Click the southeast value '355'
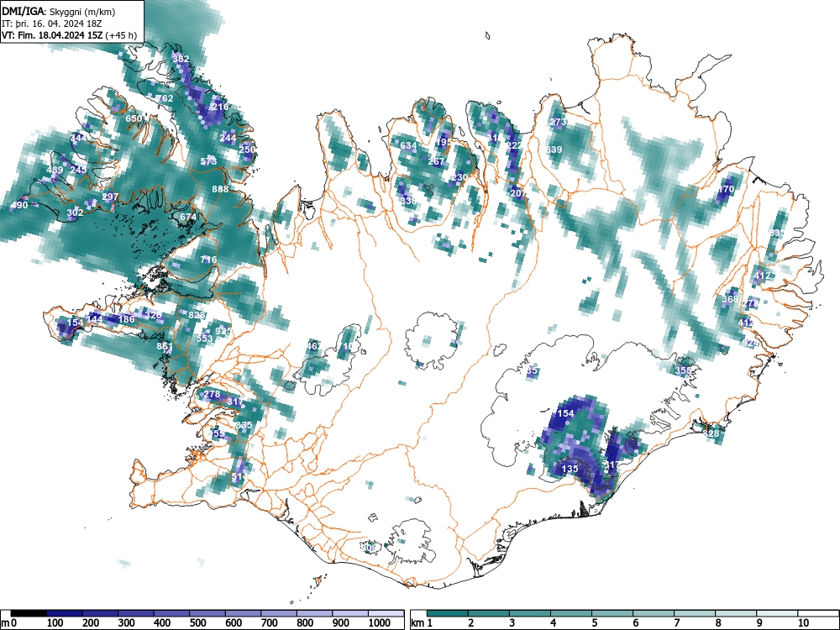 (683, 370)
